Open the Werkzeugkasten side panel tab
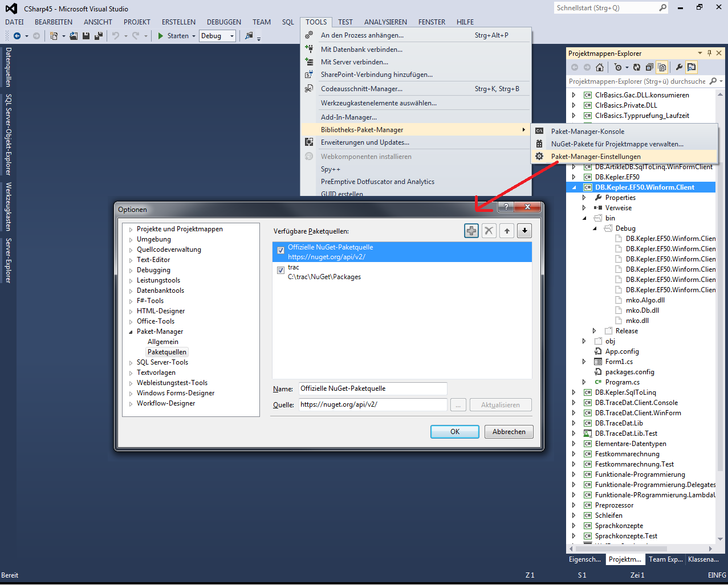Screen dimensions: 728x585 pyautogui.click(x=8, y=206)
